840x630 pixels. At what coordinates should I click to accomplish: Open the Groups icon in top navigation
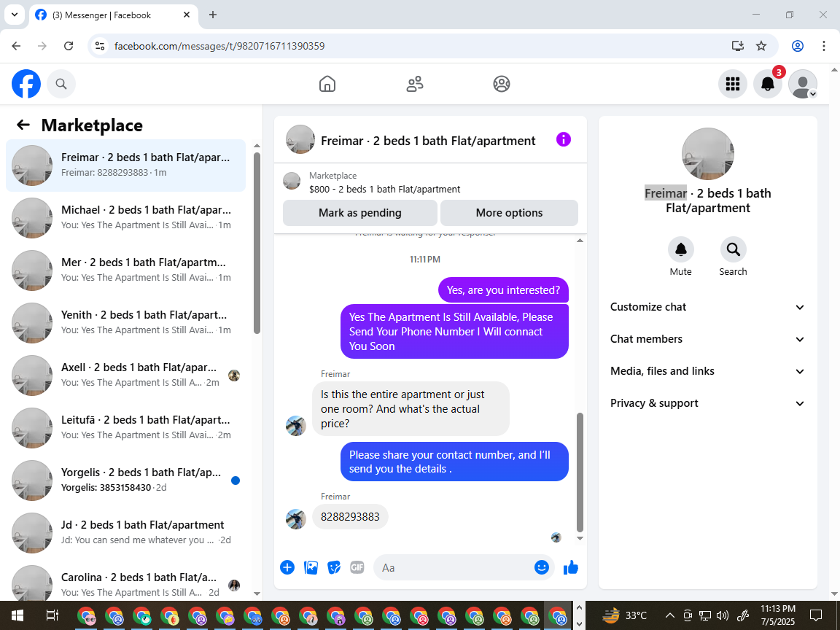click(x=502, y=84)
